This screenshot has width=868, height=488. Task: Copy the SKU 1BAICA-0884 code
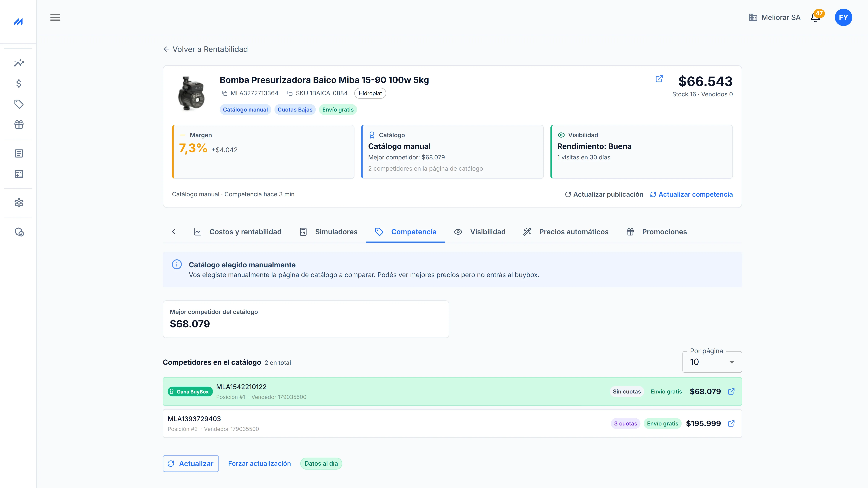point(290,93)
